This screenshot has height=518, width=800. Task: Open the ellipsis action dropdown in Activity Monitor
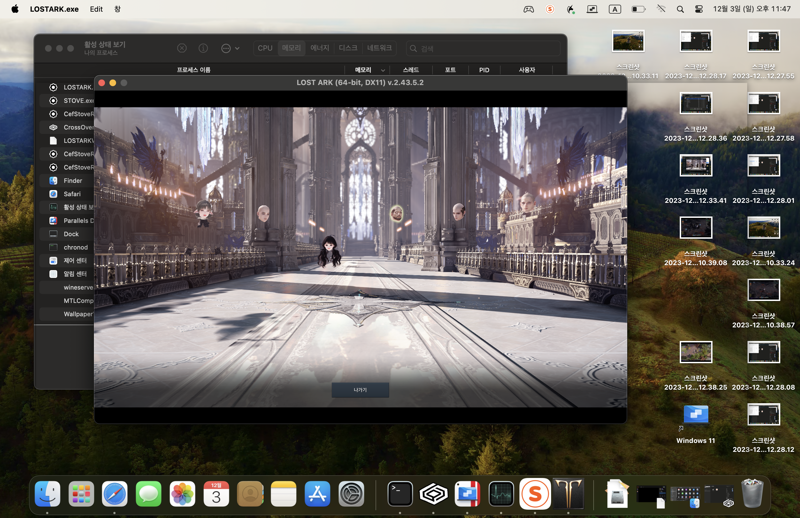pos(230,48)
